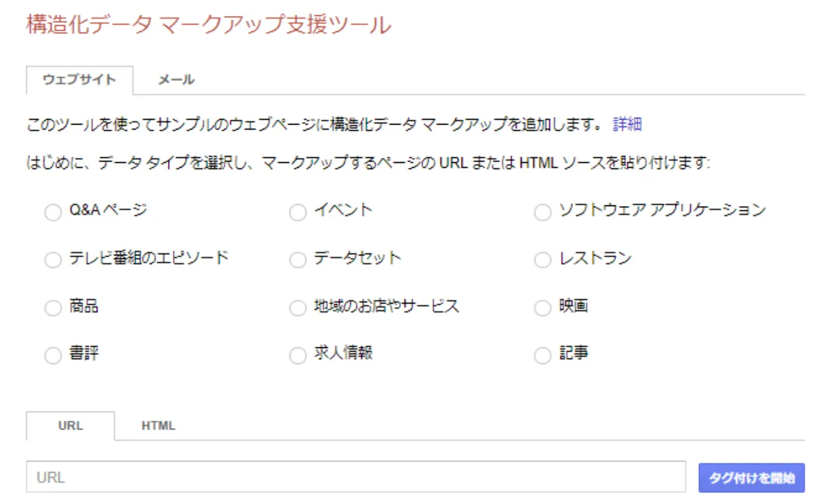This screenshot has height=504, width=823.
Task: Open the 詳細 link
Action: pos(627,124)
